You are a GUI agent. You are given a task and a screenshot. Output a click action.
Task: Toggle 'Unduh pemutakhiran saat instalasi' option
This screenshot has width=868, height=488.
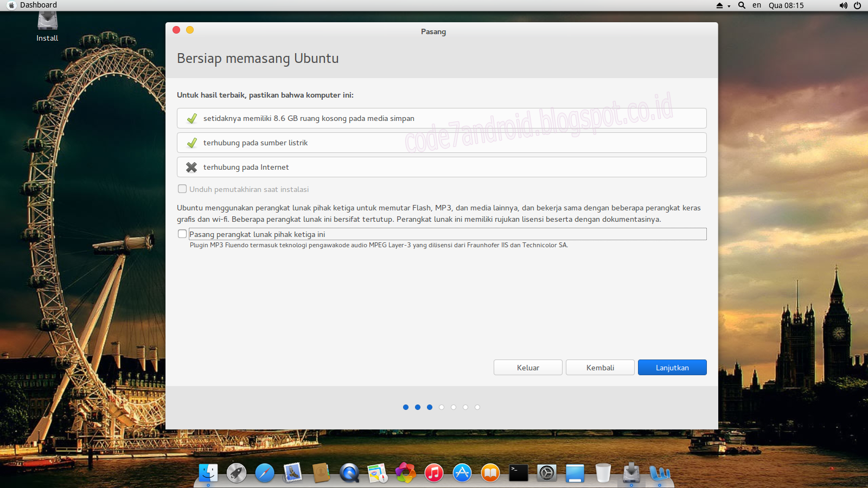(182, 189)
